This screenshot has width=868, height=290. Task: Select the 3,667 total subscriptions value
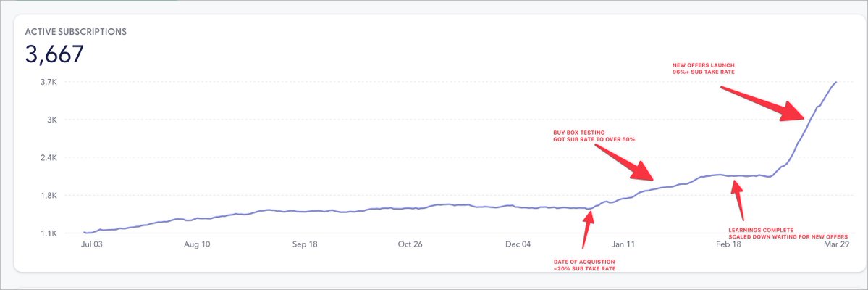pos(54,54)
